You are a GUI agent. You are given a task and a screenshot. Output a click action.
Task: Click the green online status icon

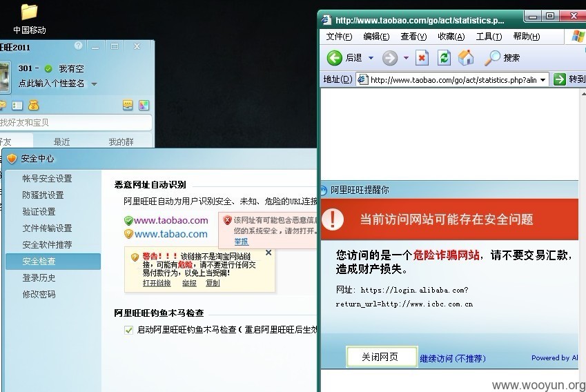(48, 69)
